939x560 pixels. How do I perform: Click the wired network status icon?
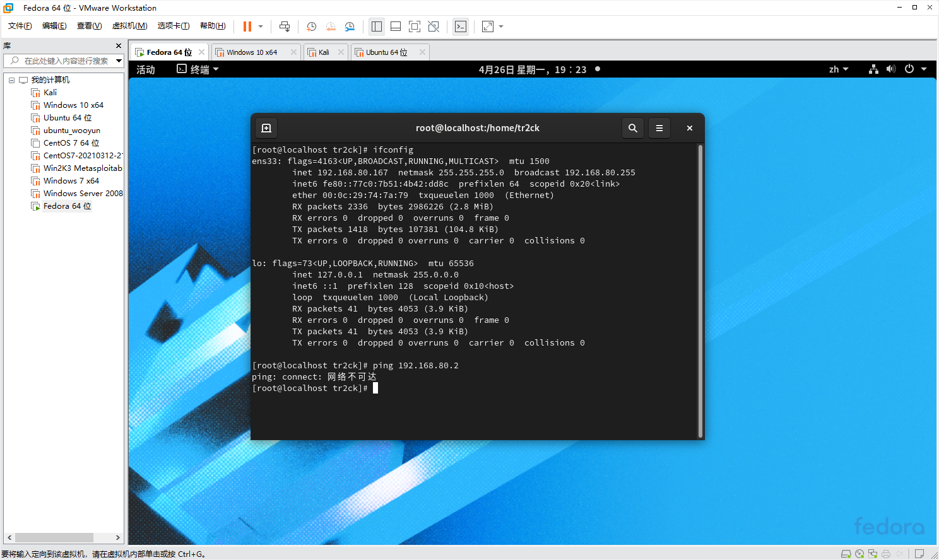pos(873,69)
